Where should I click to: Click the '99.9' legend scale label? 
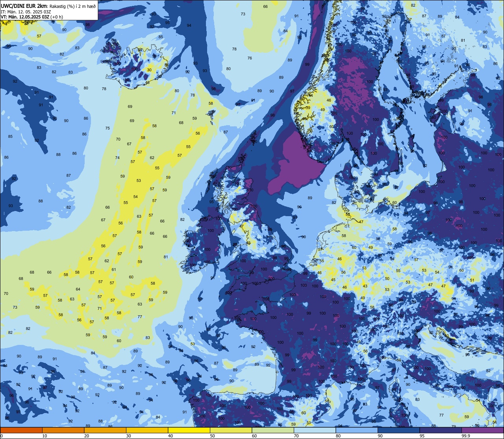point(466,436)
